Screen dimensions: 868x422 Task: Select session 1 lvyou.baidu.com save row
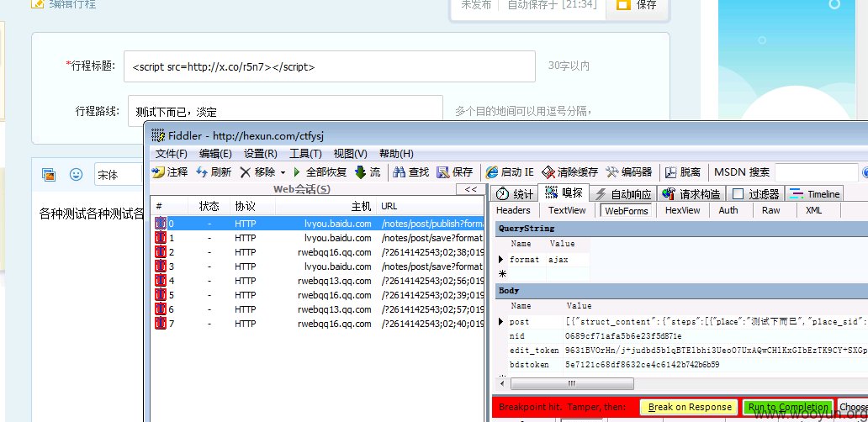point(319,238)
